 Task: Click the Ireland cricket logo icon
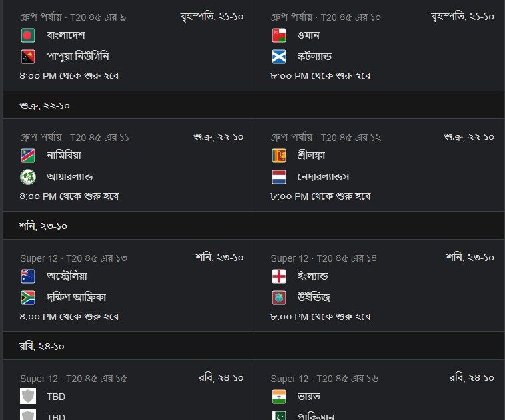(x=28, y=177)
